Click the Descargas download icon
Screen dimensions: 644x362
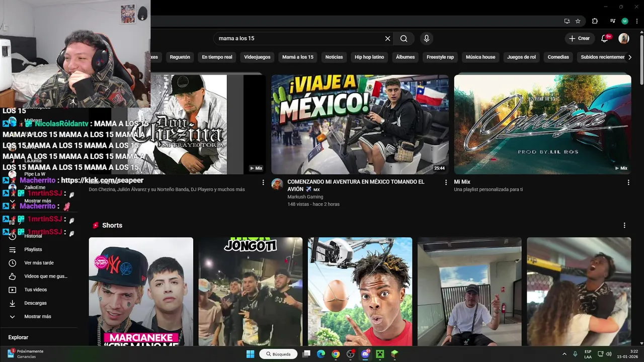click(13, 303)
